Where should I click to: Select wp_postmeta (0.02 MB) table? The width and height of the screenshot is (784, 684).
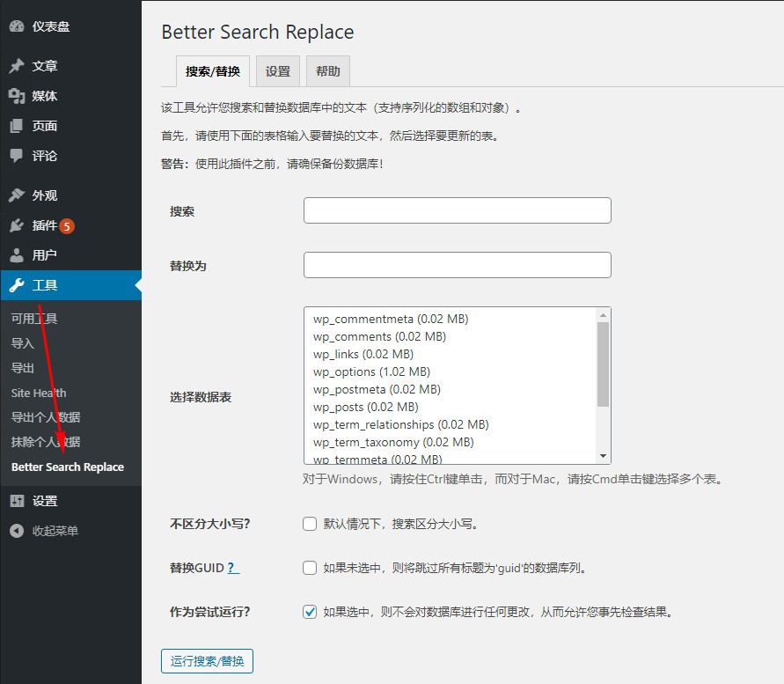pos(377,389)
